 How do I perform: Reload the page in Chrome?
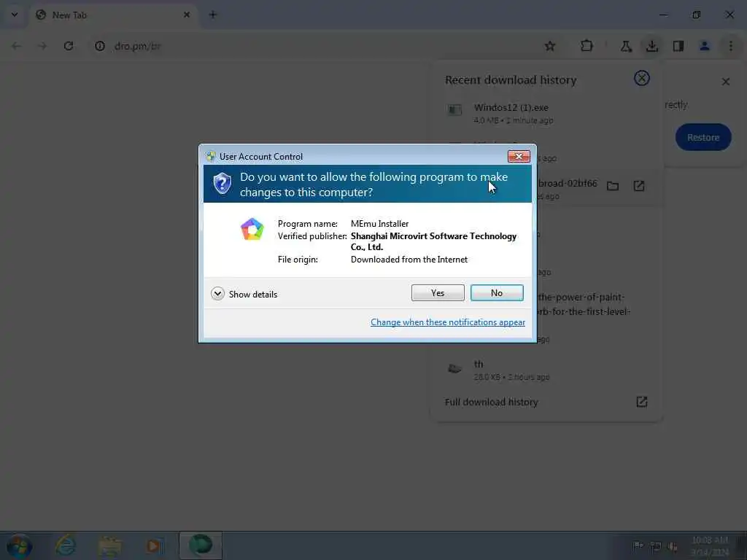pos(69,46)
